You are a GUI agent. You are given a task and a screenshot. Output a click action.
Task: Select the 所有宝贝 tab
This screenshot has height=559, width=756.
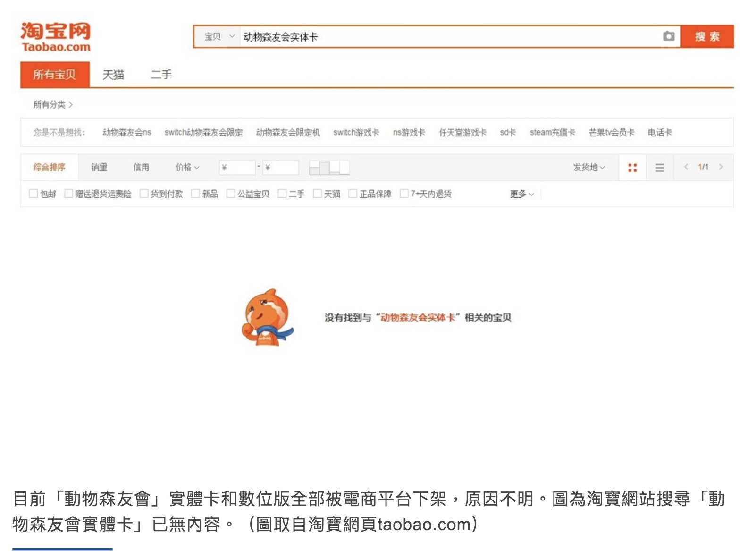pyautogui.click(x=55, y=75)
